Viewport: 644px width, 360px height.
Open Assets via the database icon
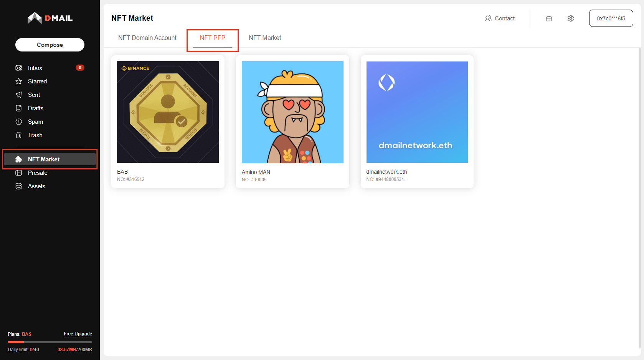click(x=18, y=186)
